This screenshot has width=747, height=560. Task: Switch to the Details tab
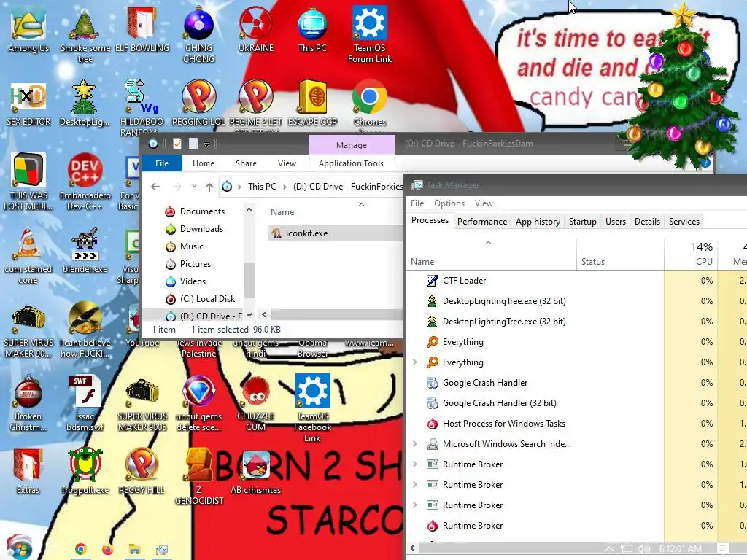pos(647,222)
